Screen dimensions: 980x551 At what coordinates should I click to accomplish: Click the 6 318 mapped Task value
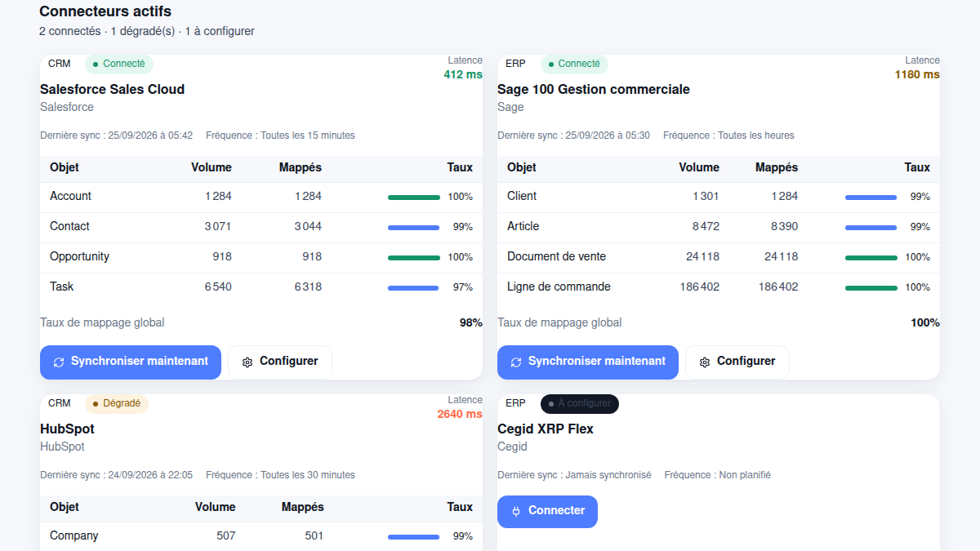click(x=308, y=287)
